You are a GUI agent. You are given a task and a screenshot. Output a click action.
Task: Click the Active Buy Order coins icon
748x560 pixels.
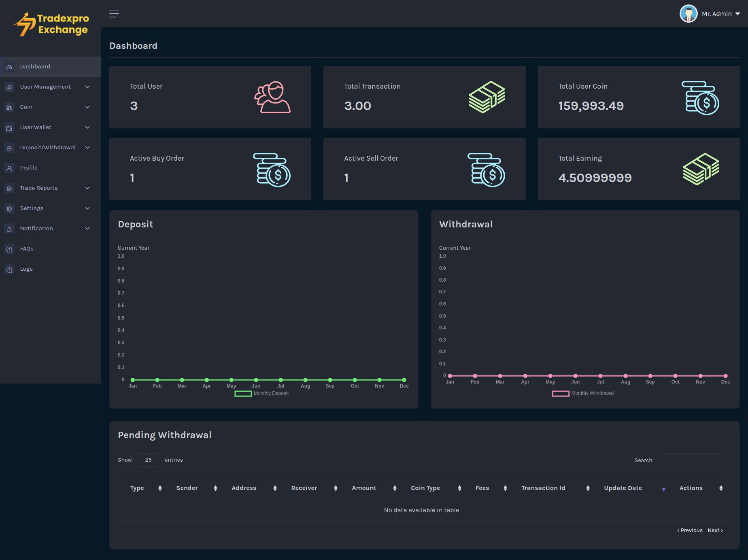pyautogui.click(x=272, y=170)
